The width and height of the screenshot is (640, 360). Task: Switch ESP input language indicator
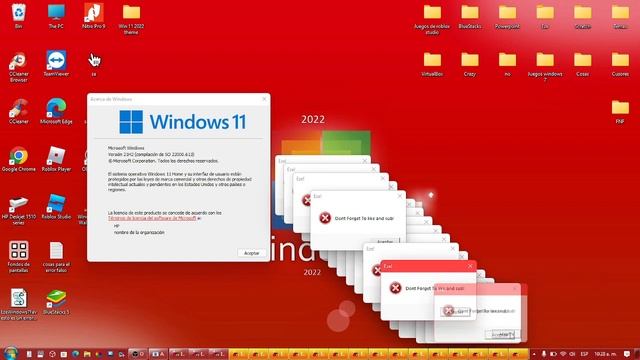coord(584,354)
